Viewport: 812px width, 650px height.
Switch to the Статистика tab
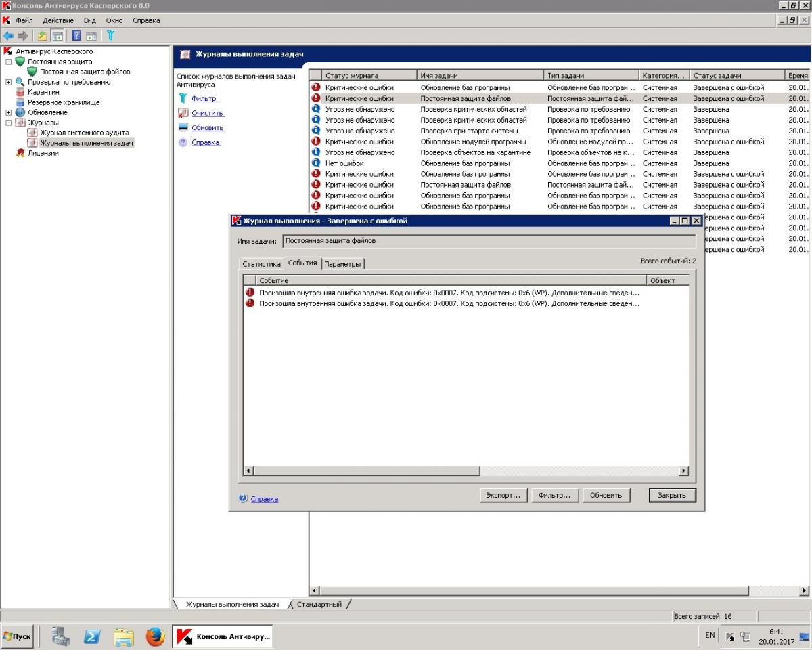pos(261,264)
